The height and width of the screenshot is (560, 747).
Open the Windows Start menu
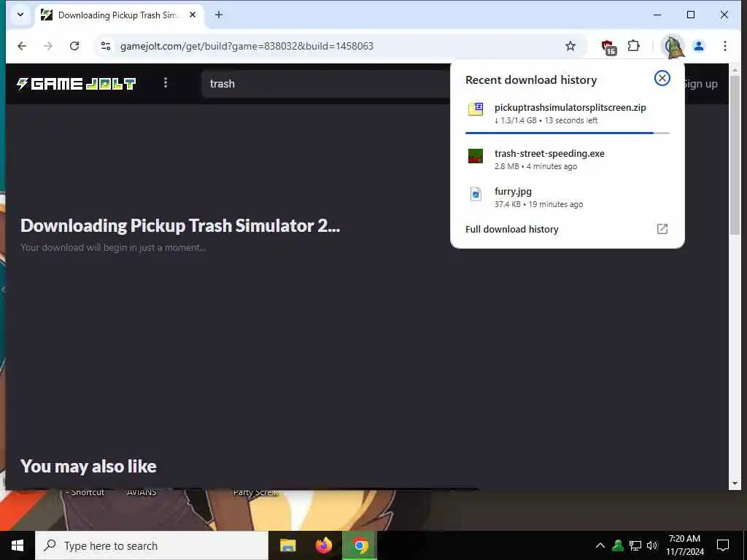coord(18,545)
